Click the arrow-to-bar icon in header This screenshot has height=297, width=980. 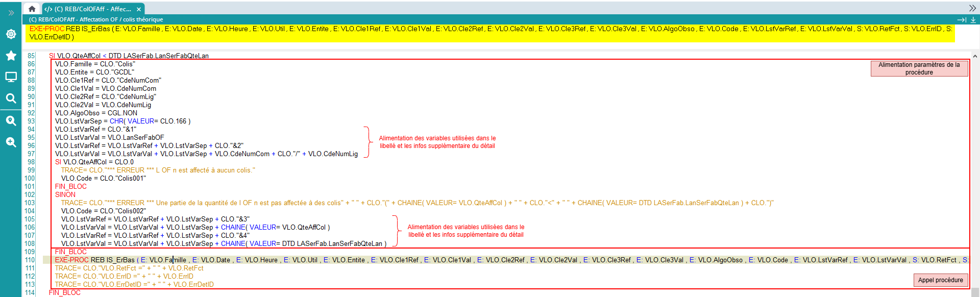pyautogui.click(x=961, y=20)
